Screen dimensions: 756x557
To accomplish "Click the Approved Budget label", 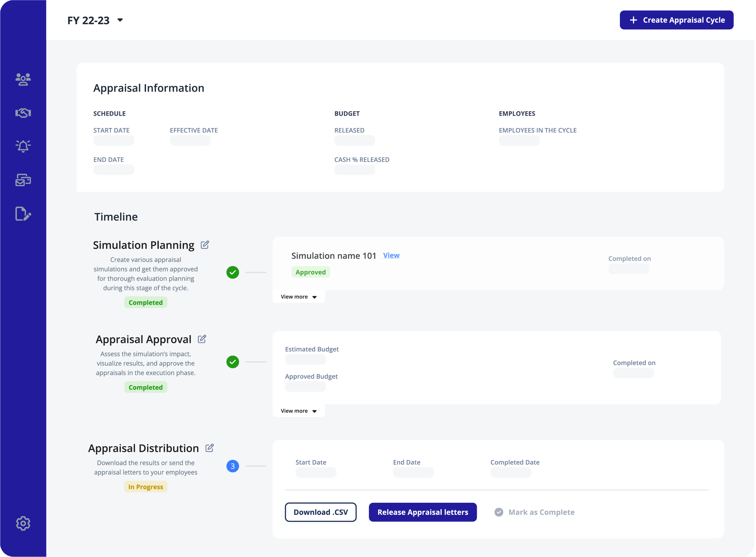I will [x=311, y=376].
